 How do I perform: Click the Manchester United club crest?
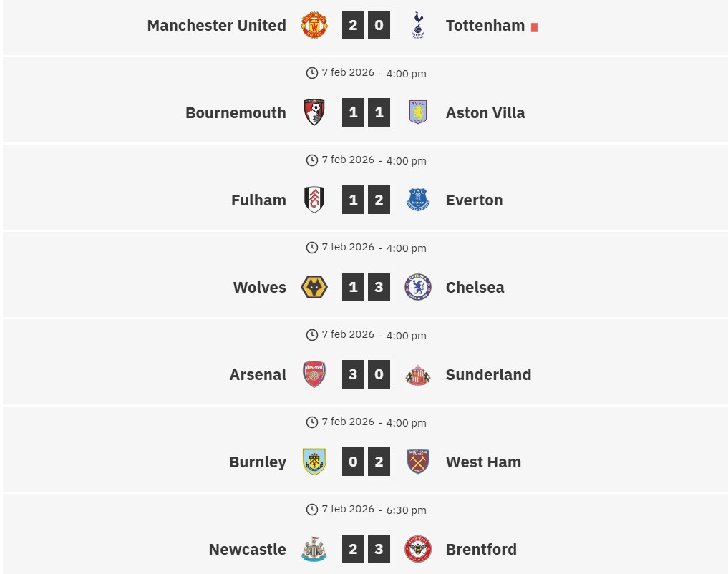click(314, 25)
